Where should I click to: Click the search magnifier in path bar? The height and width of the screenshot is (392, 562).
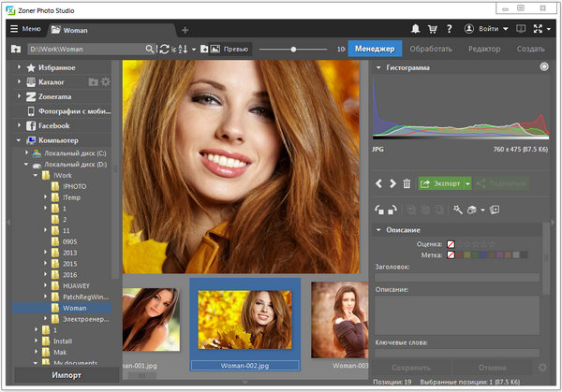click(150, 49)
